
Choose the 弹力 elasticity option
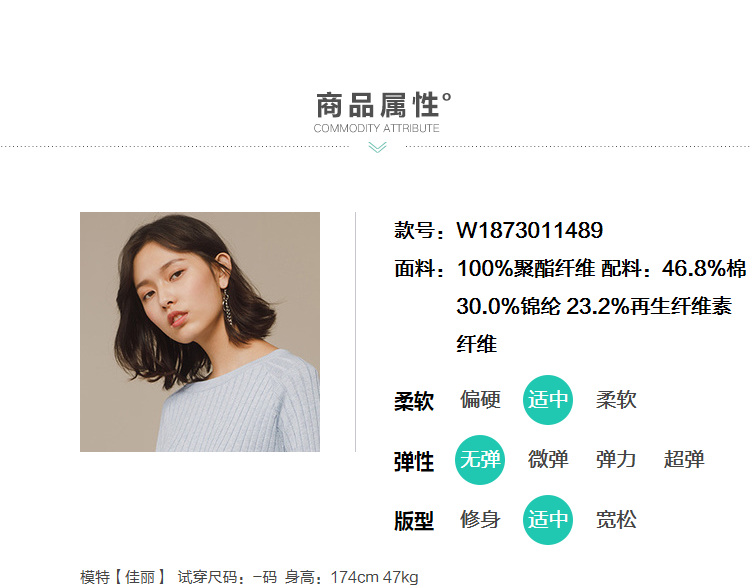[x=616, y=460]
